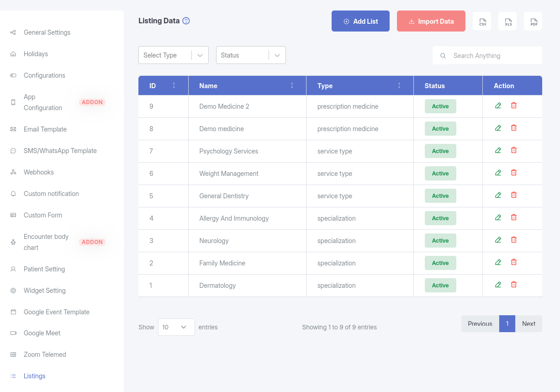This screenshot has width=560, height=392.
Task: Open Patient Setting page
Action: point(44,269)
